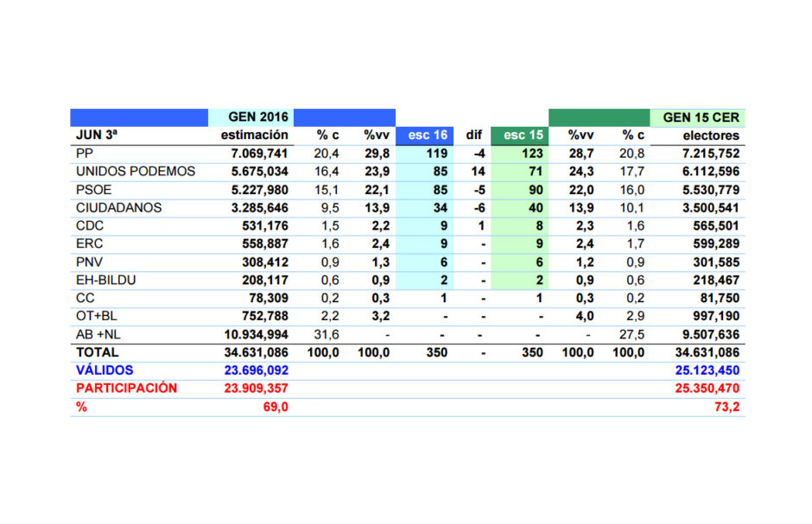Click VÁLIDOS value 25.123,450
Screen dimensions: 812x524
point(707,370)
